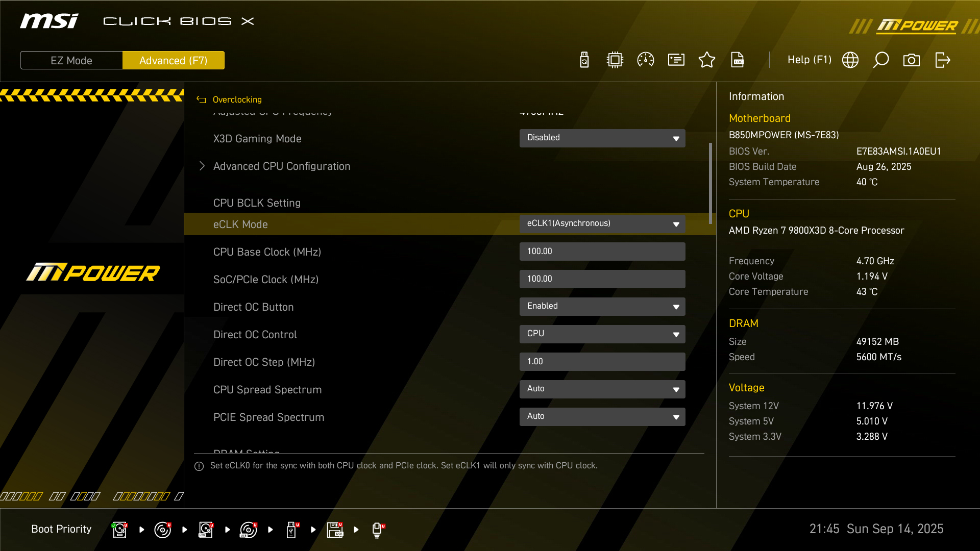The image size is (980, 551).
Task: Take a screenshot with the camera icon
Action: pos(912,60)
